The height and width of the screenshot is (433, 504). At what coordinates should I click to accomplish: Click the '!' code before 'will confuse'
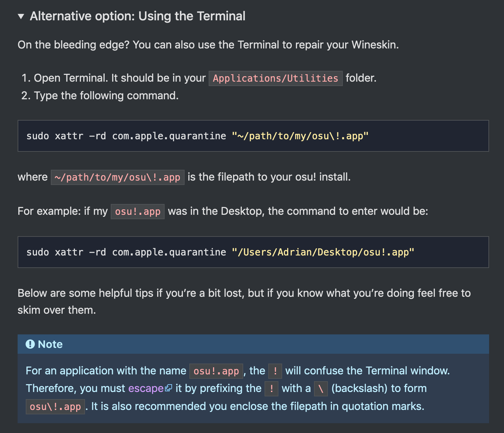[x=275, y=371]
